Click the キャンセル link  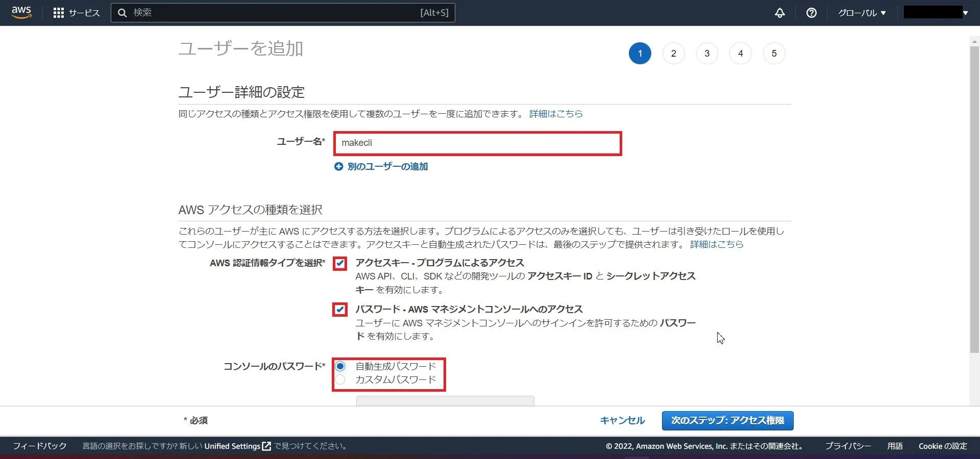622,421
